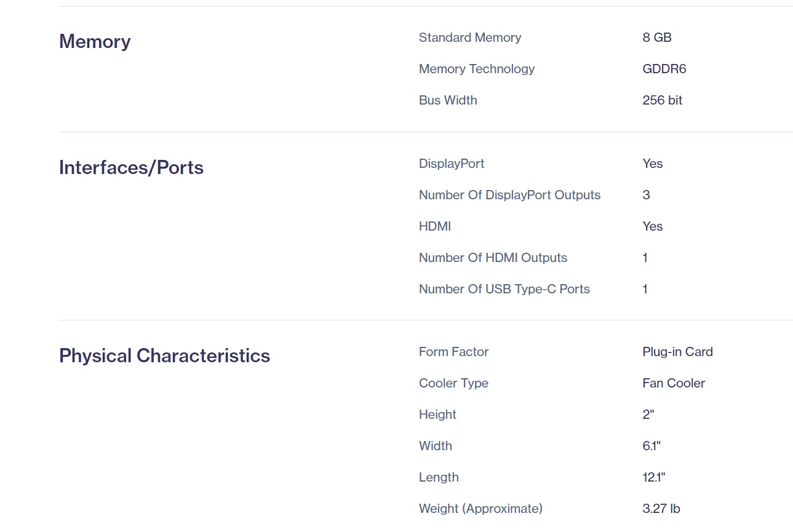
Task: Click the 12.1" length value
Action: pos(653,477)
